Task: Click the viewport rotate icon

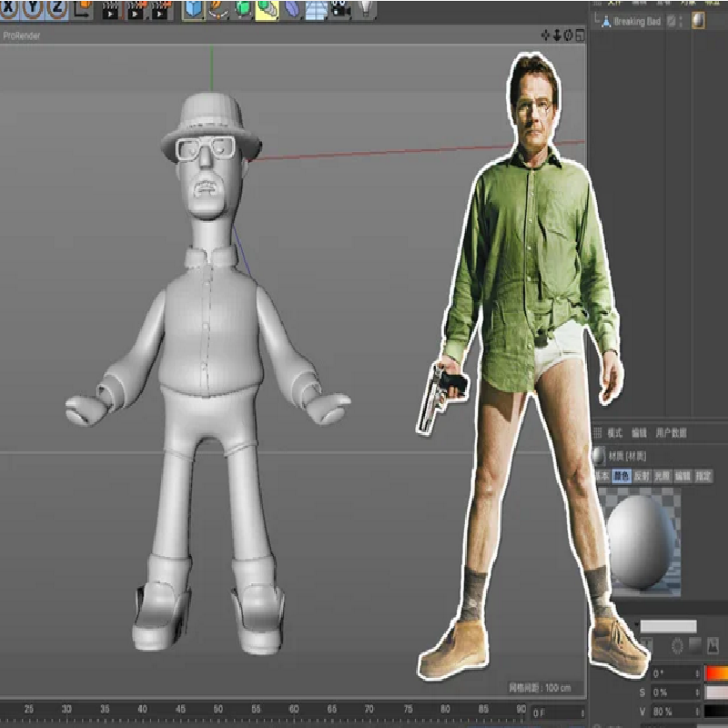Action: click(568, 35)
